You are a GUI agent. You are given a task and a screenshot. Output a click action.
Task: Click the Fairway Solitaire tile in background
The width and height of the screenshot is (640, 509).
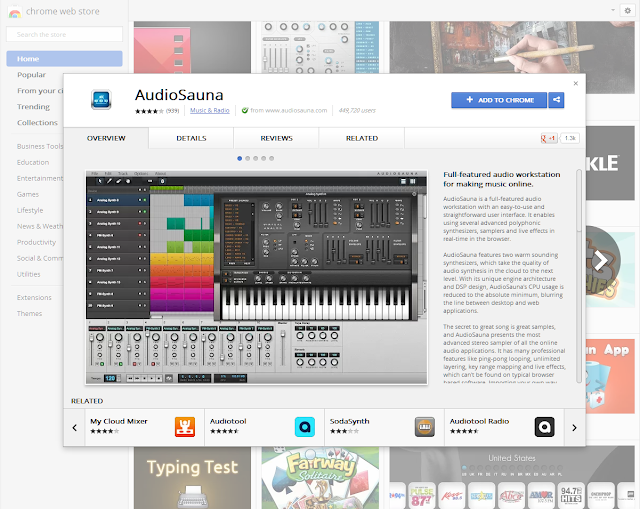pyautogui.click(x=320, y=478)
